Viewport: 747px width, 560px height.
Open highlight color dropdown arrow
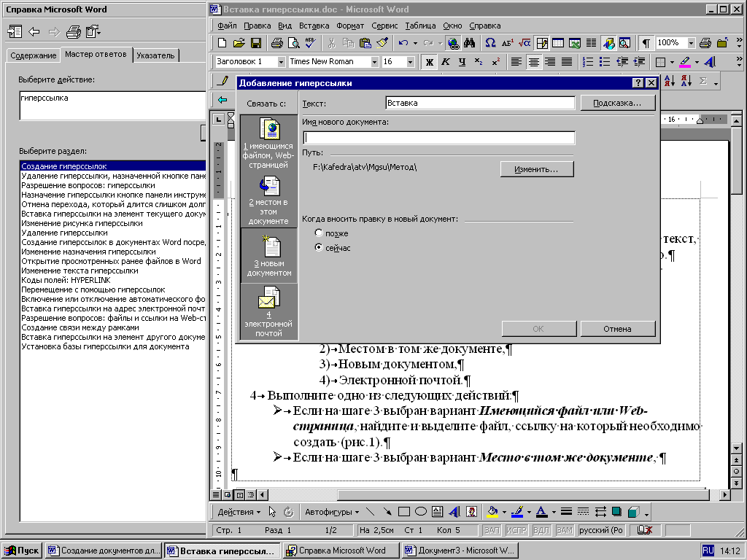[697, 62]
